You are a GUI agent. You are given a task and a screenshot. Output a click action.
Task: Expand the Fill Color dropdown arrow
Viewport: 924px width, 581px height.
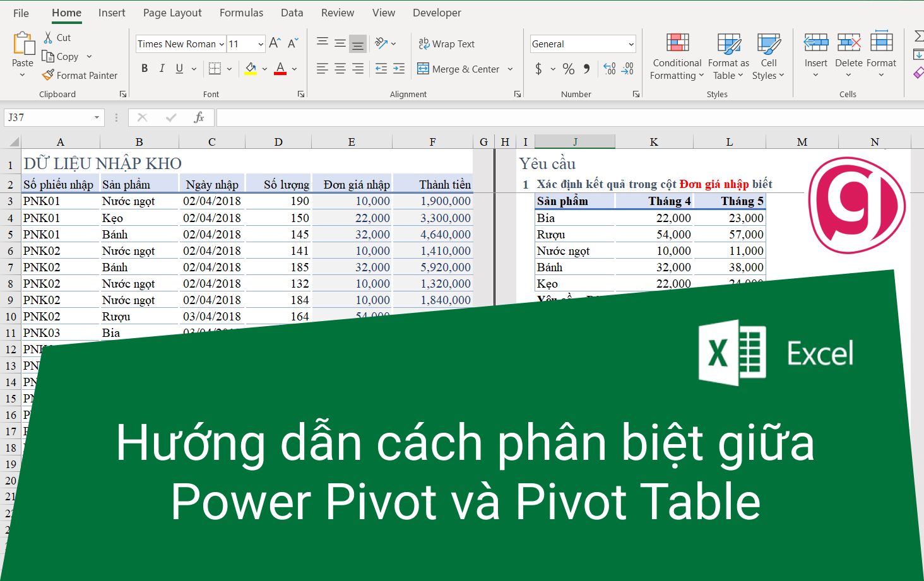click(263, 69)
